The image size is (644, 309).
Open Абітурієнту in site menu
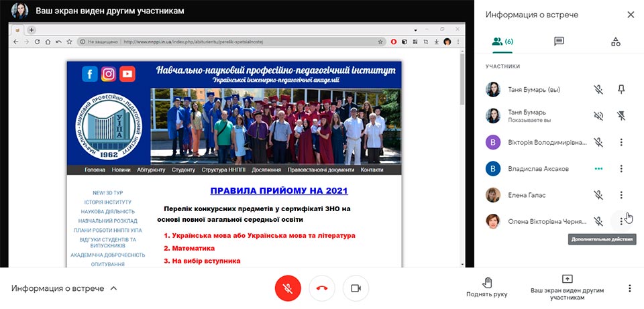pos(151,170)
